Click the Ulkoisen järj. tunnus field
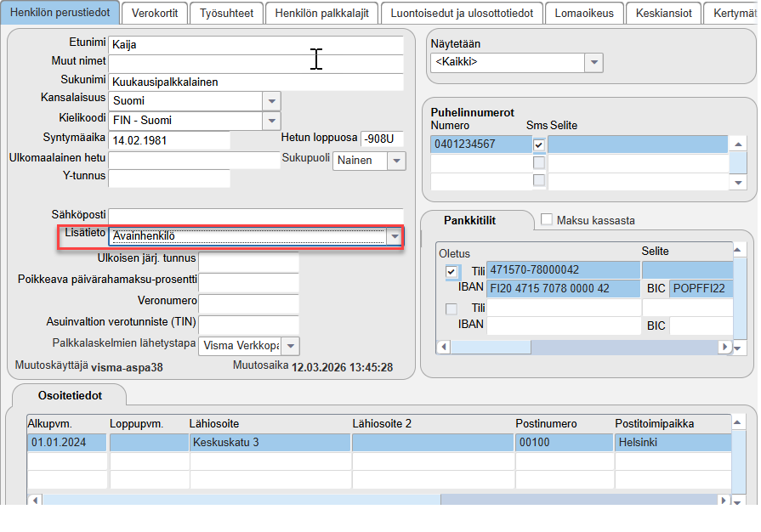The image size is (761, 532). [248, 262]
